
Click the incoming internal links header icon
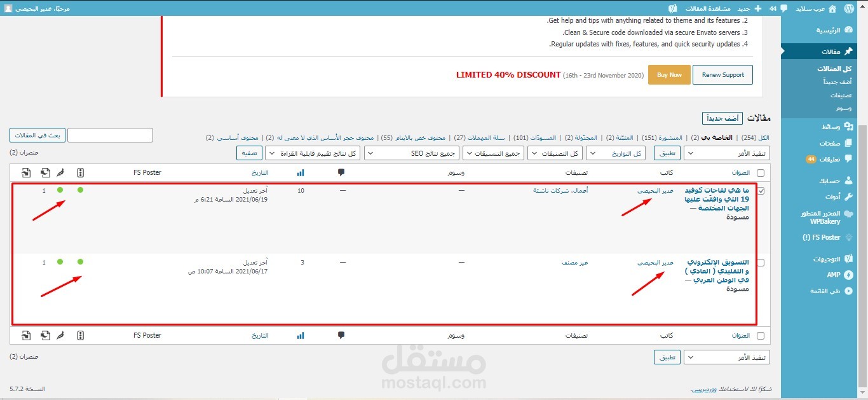tap(25, 172)
